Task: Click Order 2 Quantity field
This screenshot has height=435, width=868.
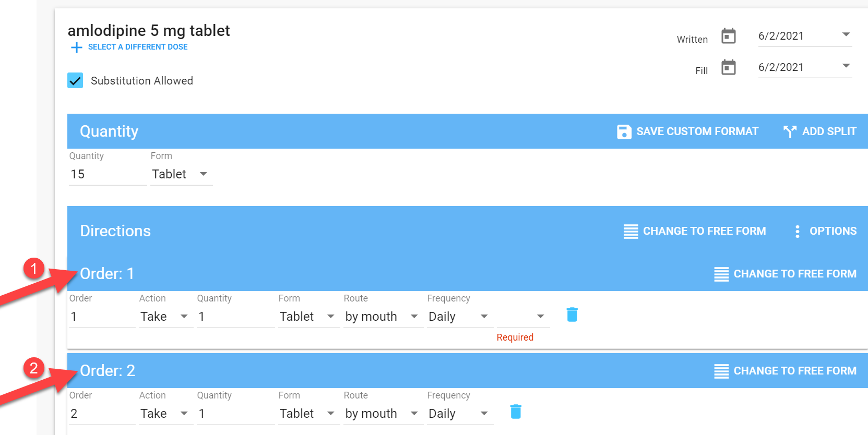Action: [x=235, y=414]
